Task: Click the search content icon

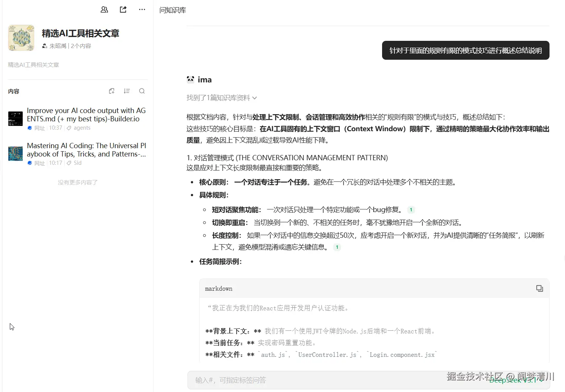Action: [142, 91]
